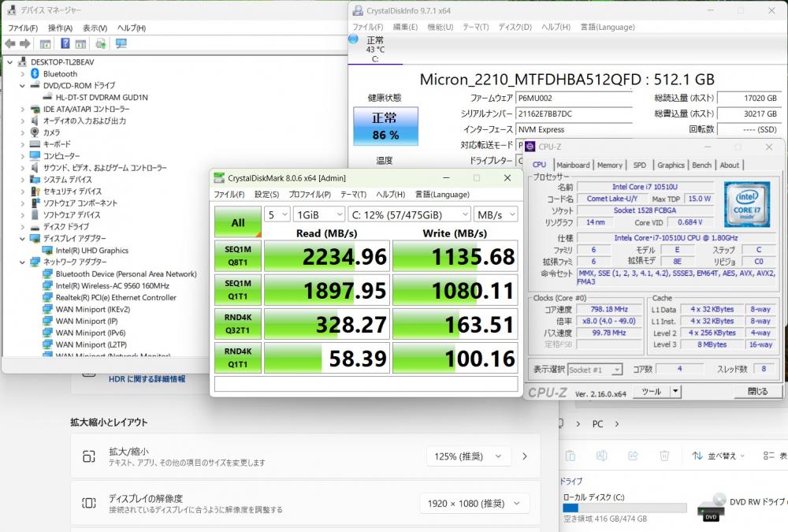Switch to the Mainboard tab in CPU-Z
This screenshot has width=788, height=532.
(573, 165)
